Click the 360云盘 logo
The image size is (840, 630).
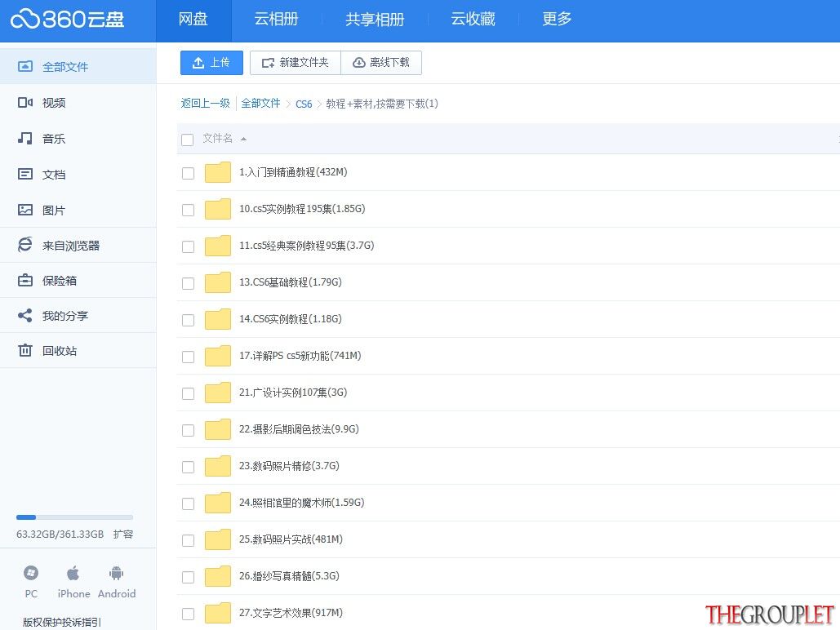[x=68, y=20]
